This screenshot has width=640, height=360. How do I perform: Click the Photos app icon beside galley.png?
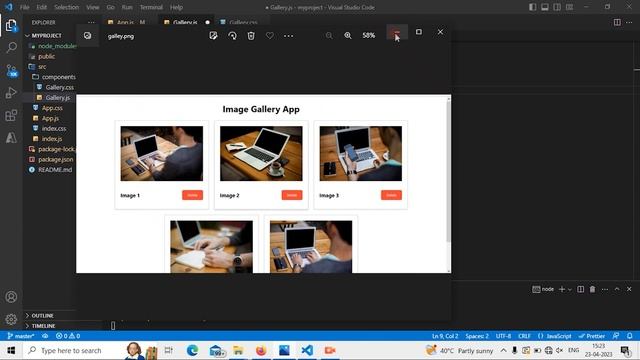click(87, 36)
